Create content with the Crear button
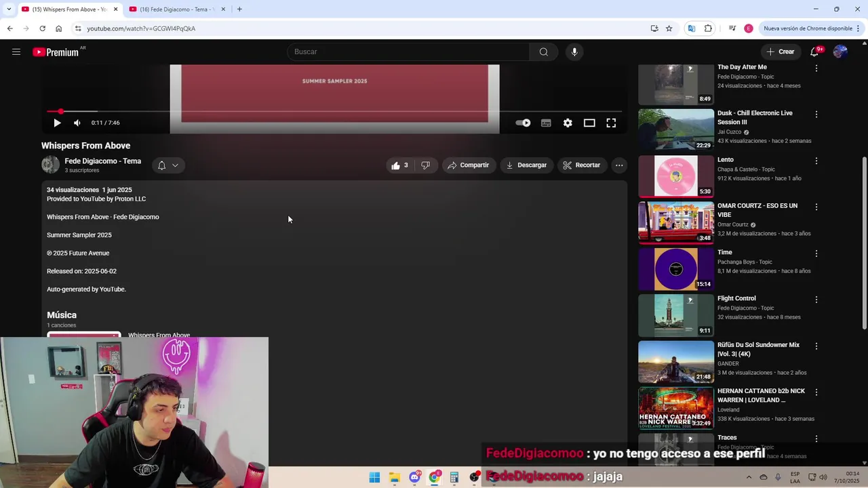 [x=780, y=52]
